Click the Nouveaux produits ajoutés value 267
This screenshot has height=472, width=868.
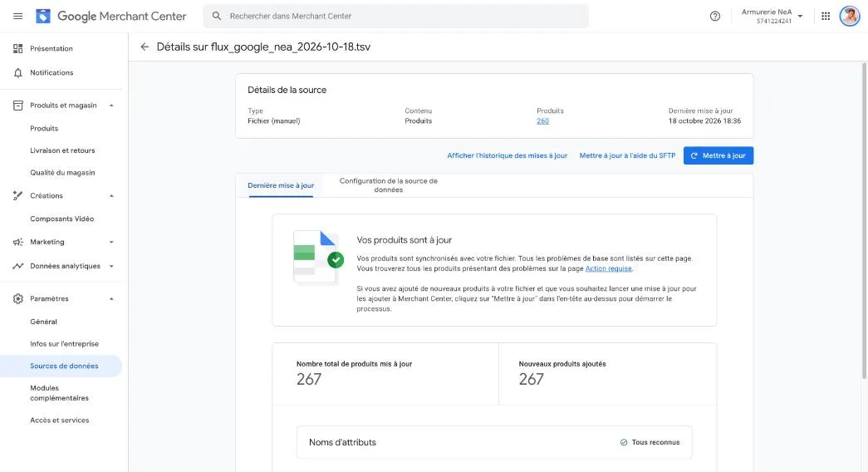click(531, 379)
